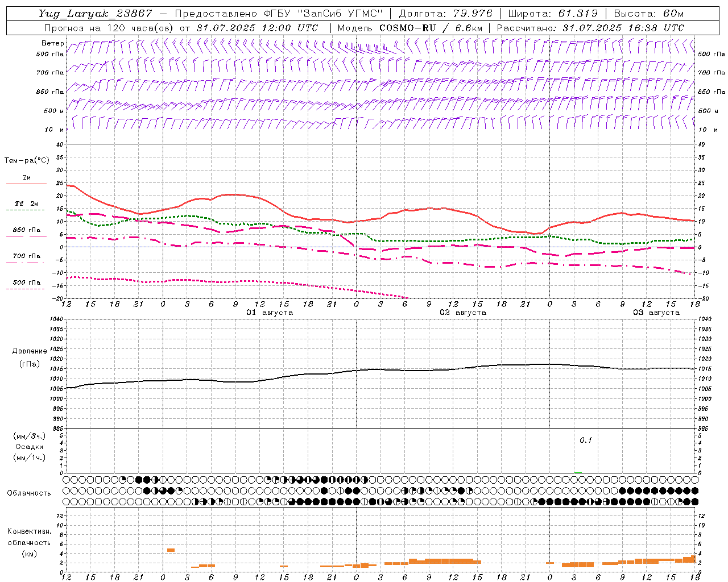The image size is (728, 582).
Task: Click the Осадки precipitation label
Action: pyautogui.click(x=30, y=447)
